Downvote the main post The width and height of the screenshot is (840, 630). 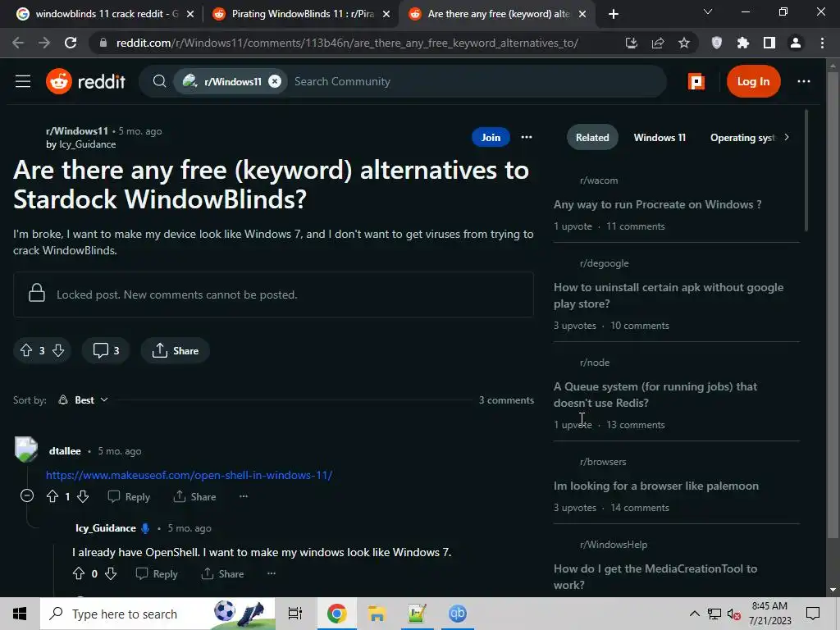click(x=58, y=350)
